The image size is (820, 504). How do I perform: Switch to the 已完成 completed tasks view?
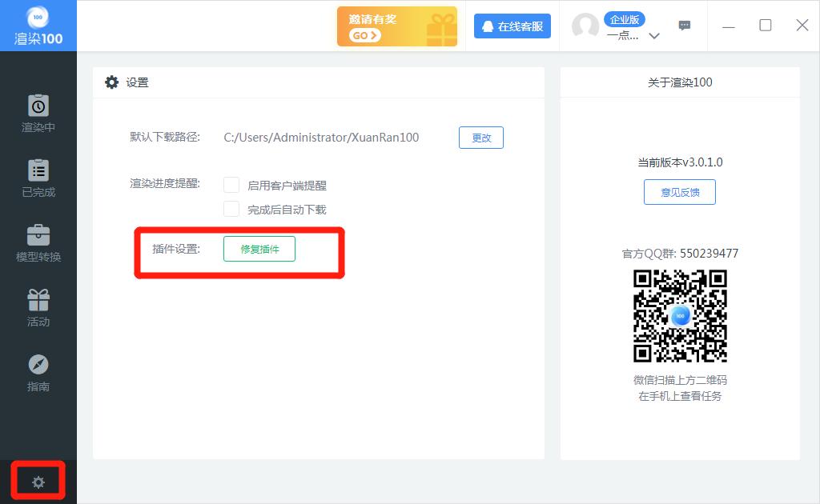38,177
